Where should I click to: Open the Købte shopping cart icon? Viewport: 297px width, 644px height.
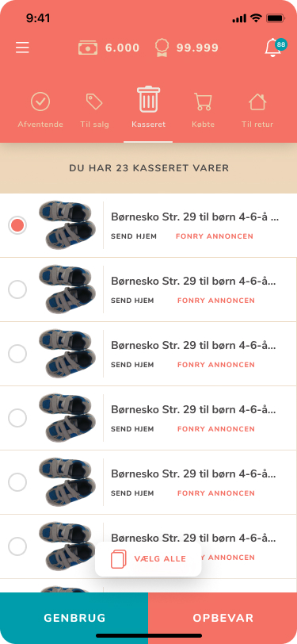tap(203, 102)
